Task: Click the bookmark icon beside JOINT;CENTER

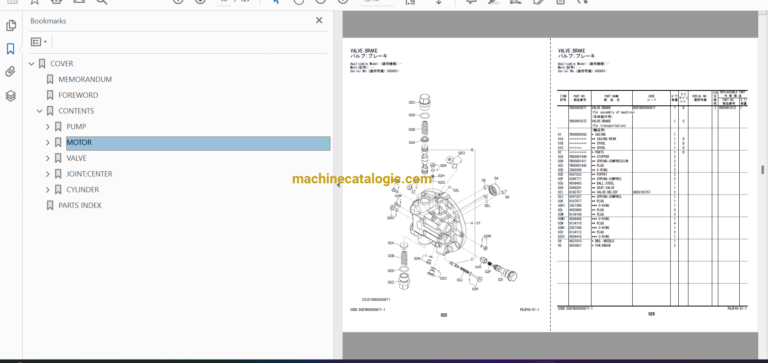Action: coord(58,174)
